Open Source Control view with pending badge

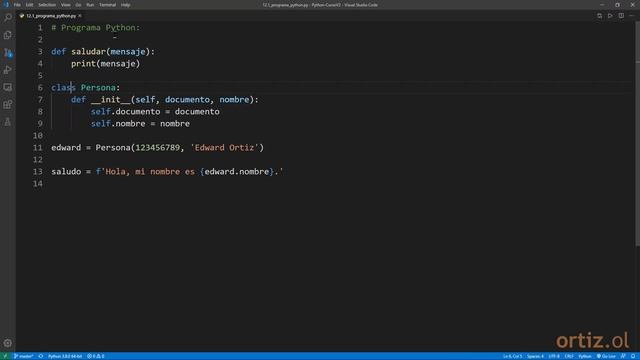[7, 53]
